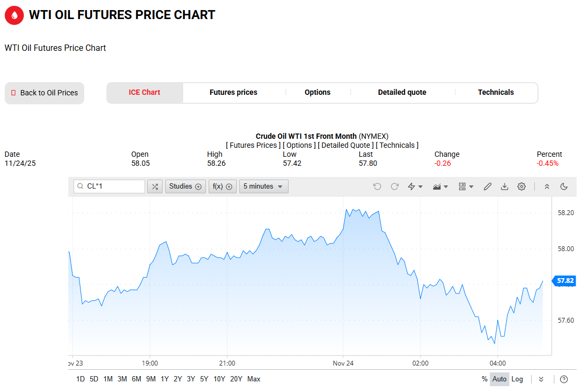Open chart settings gear
Viewport: 583px width, 392px height.
pos(522,186)
